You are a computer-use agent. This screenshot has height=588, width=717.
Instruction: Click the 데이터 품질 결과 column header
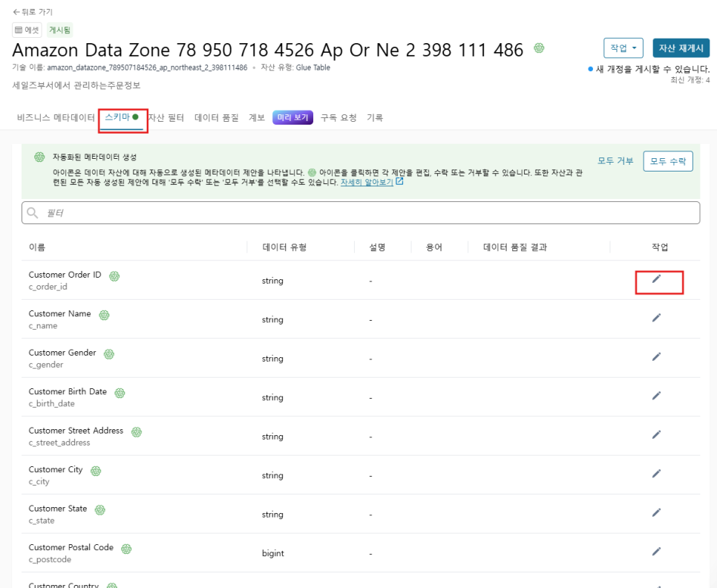515,247
